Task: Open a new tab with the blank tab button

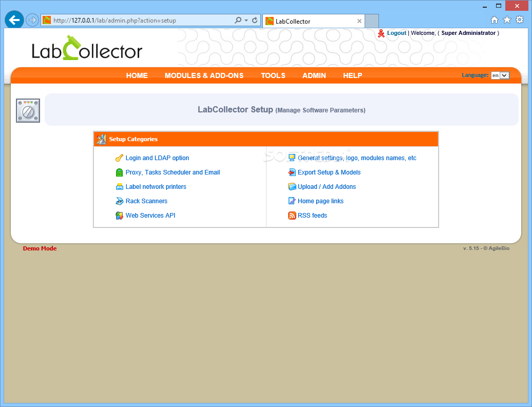Action: [x=372, y=21]
